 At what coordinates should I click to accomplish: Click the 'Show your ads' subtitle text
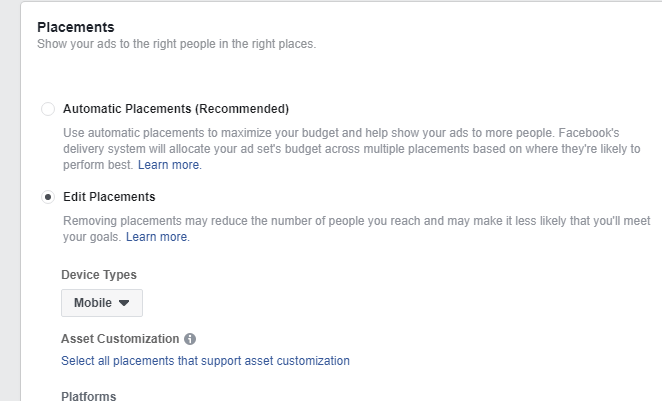click(176, 44)
